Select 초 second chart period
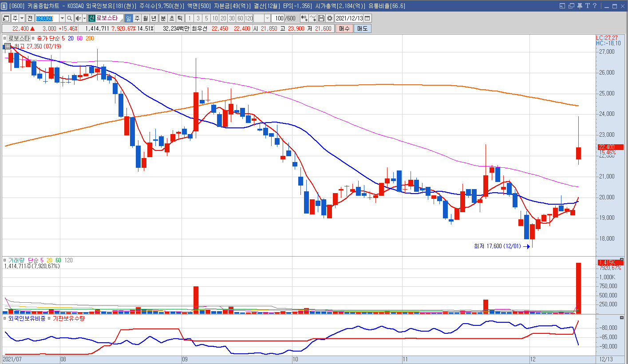The width and height of the screenshot is (628, 364). click(172, 18)
